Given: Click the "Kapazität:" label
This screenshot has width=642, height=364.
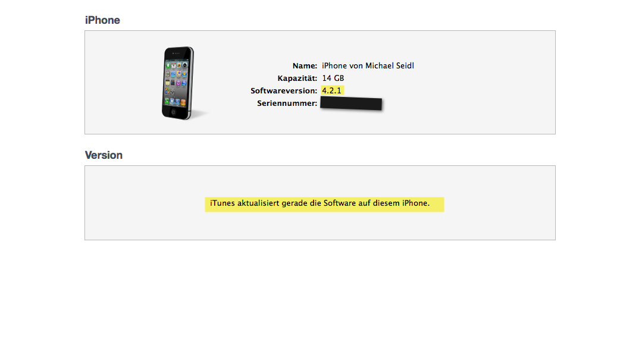Looking at the screenshot, I should coord(297,78).
